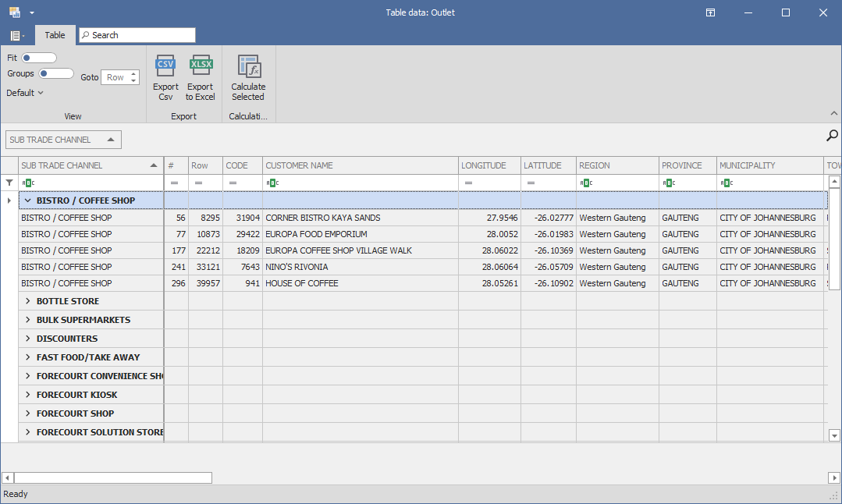The width and height of the screenshot is (842, 504).
Task: Open the filter operator icon under CUSTOMER NAME
Action: pyautogui.click(x=271, y=183)
